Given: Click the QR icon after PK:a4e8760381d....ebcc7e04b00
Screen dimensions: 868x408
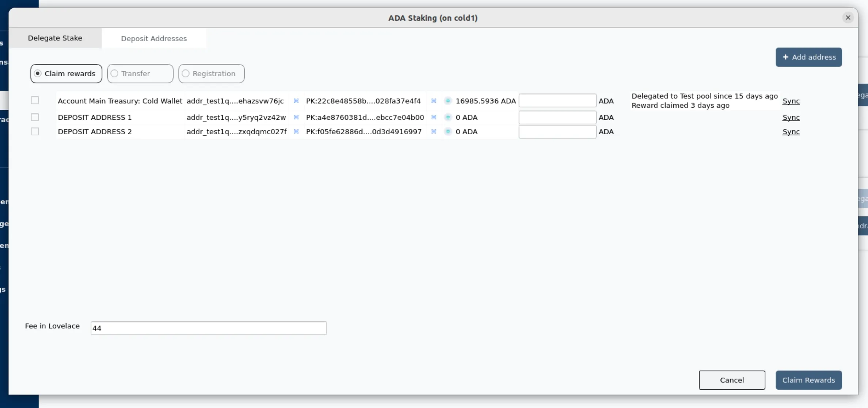Looking at the screenshot, I should click(x=434, y=117).
